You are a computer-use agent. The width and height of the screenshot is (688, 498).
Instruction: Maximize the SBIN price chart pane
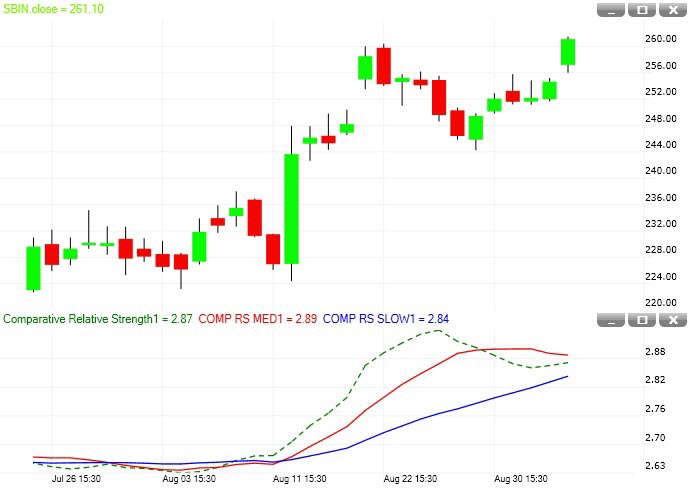pos(642,10)
